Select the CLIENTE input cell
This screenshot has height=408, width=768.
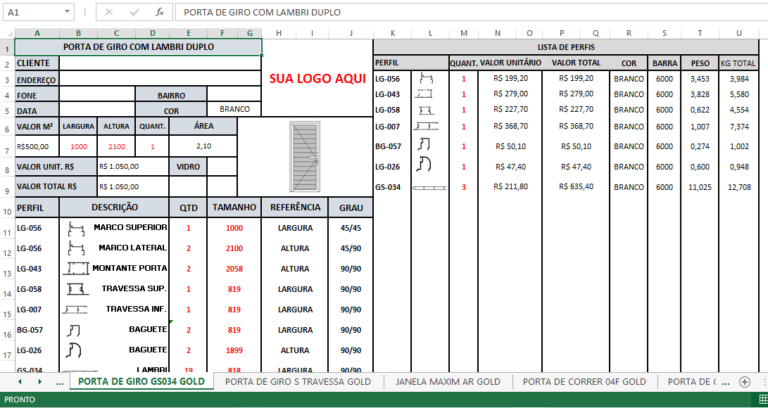click(x=160, y=63)
